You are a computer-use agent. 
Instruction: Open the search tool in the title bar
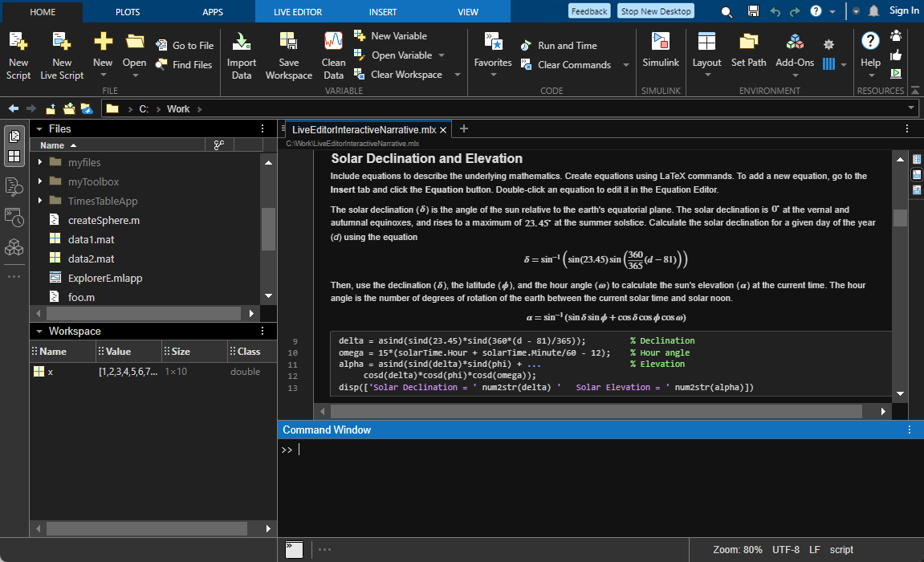[727, 10]
